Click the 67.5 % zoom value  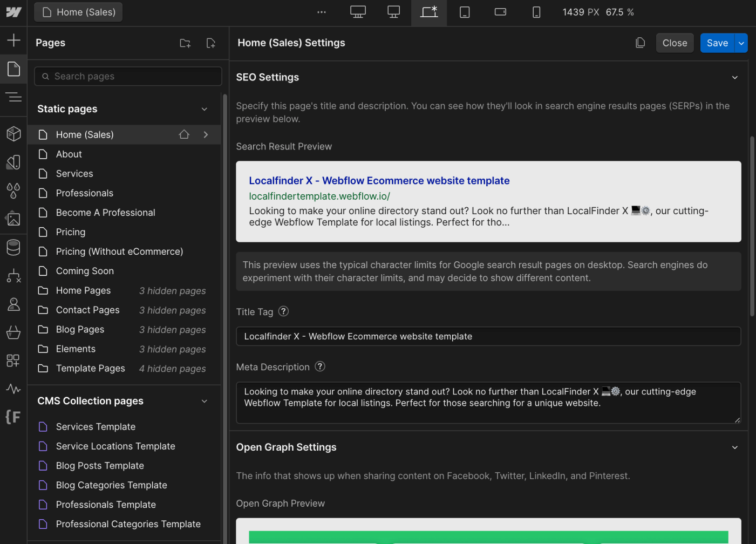pos(619,12)
